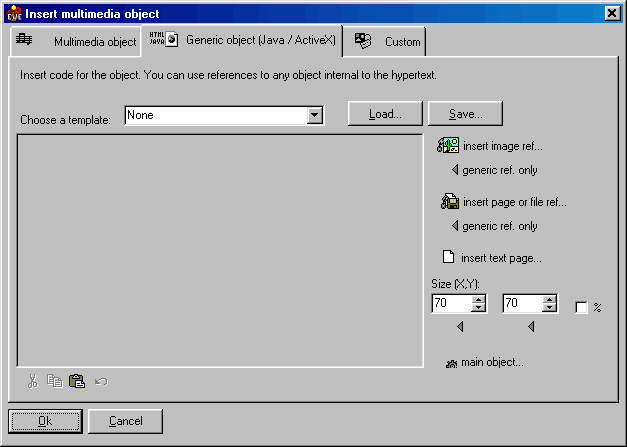Screen dimensions: 627x447
Task: Click the copy icon below editor
Action: (x=54, y=381)
